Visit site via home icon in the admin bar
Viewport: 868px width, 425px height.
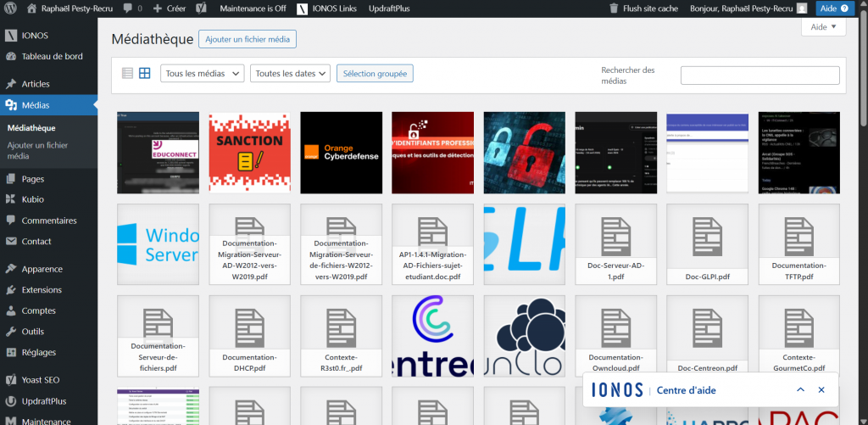click(x=32, y=8)
